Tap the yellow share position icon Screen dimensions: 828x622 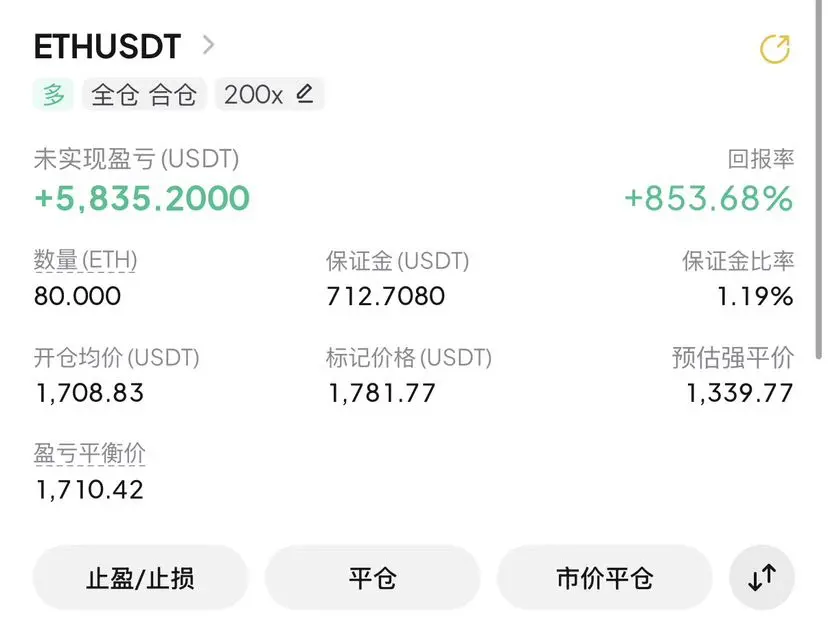click(775, 49)
